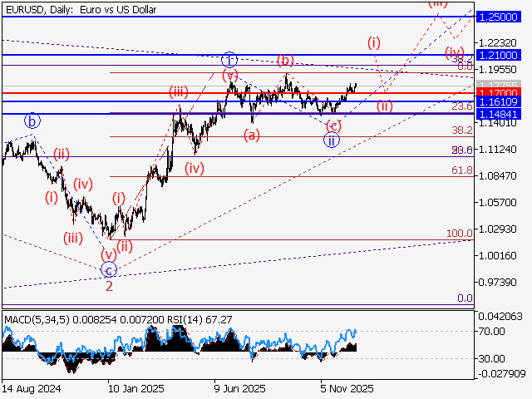This screenshot has height=399, width=532.
Task: Select the circled blue wave i marker
Action: point(229,59)
